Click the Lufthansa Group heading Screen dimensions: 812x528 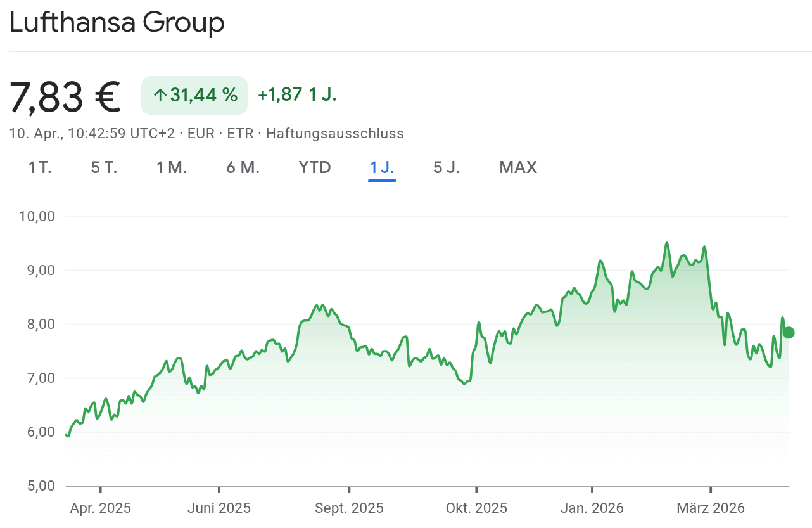click(117, 23)
